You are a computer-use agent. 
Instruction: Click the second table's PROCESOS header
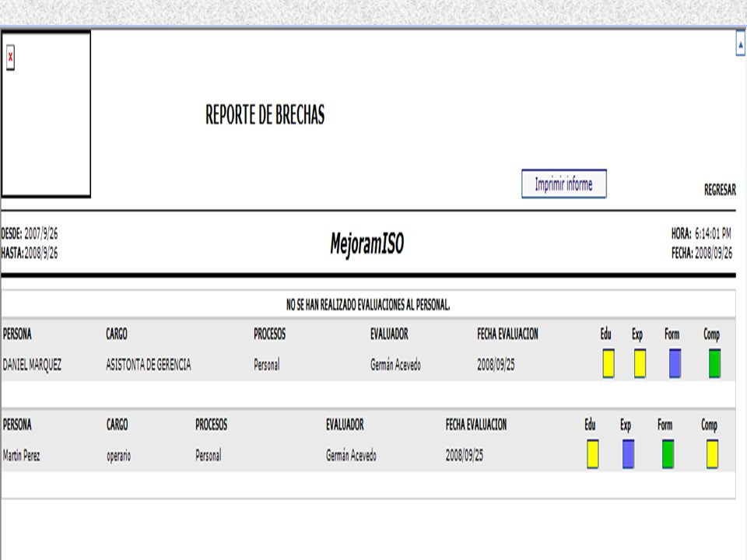click(x=211, y=425)
